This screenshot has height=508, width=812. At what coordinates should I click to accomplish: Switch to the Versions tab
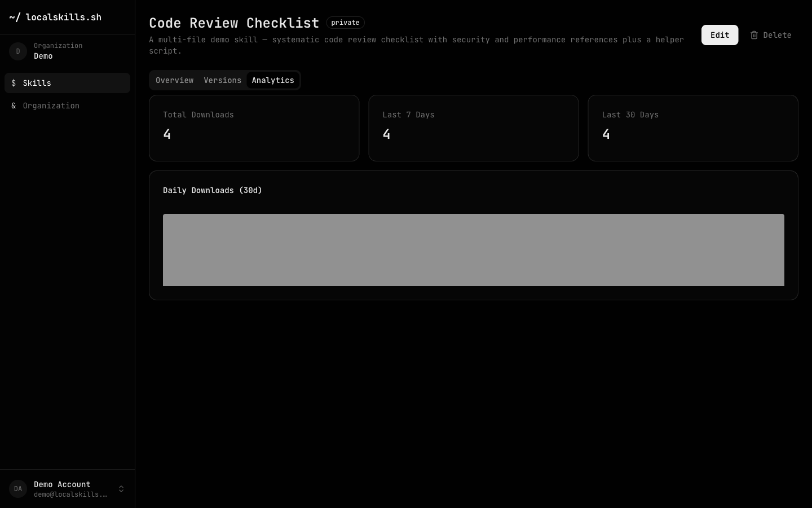222,80
